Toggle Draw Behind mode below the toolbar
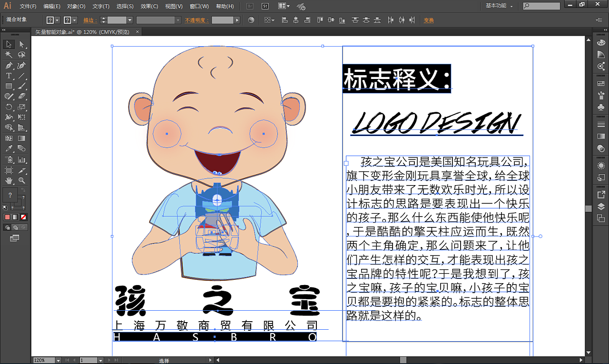 click(x=15, y=227)
